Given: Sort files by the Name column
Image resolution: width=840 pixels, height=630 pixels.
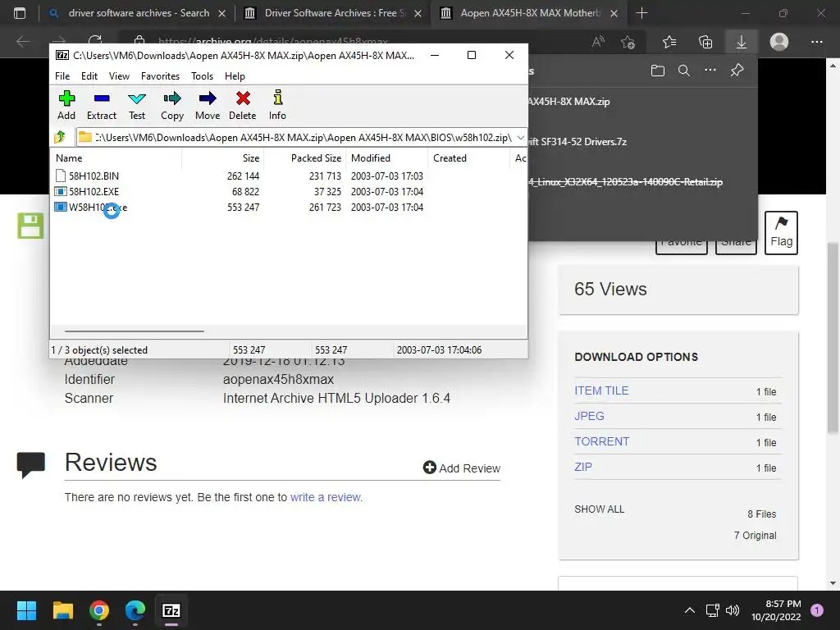Looking at the screenshot, I should pyautogui.click(x=116, y=158).
